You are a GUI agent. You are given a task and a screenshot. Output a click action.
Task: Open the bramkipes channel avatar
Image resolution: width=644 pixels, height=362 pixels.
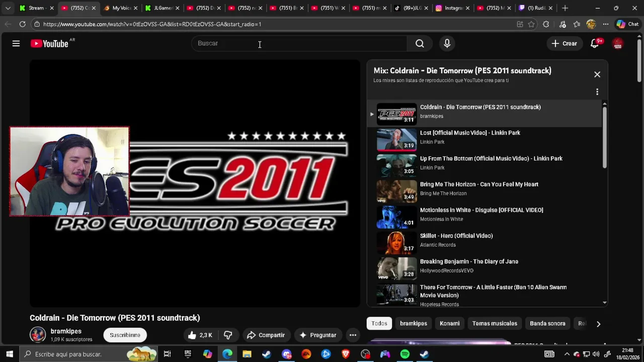[x=38, y=335]
